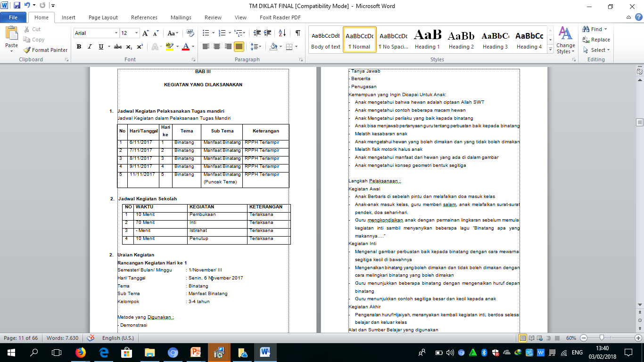
Task: Minimize the ribbon with the caret icon
Action: [627, 17]
